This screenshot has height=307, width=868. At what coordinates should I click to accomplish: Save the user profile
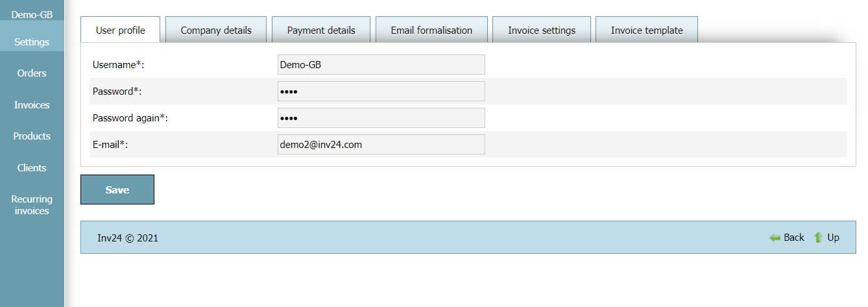(117, 190)
